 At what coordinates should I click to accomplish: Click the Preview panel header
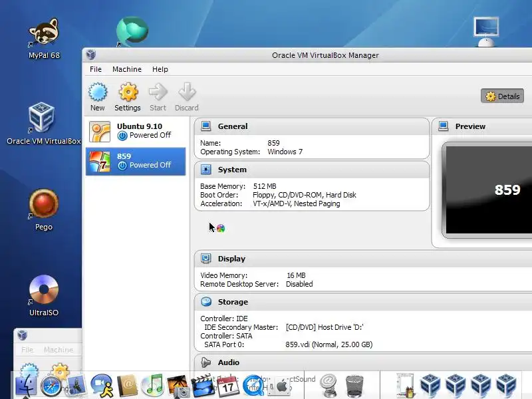pos(481,126)
